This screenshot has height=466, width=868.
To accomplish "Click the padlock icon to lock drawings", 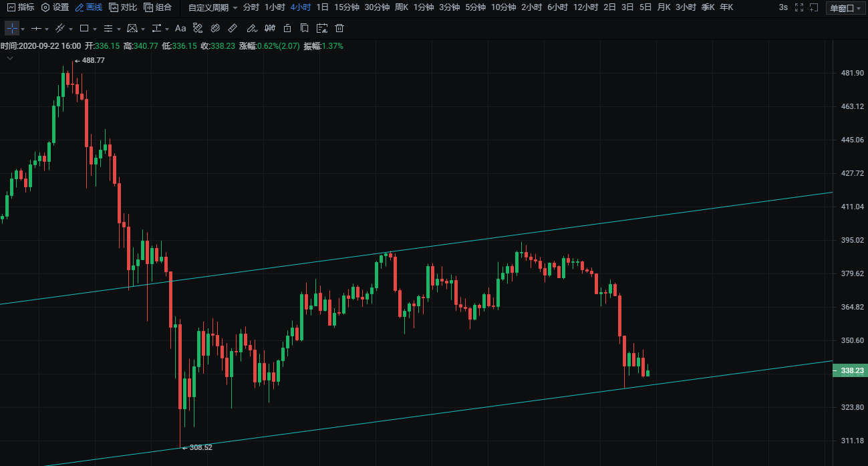I will pyautogui.click(x=287, y=29).
